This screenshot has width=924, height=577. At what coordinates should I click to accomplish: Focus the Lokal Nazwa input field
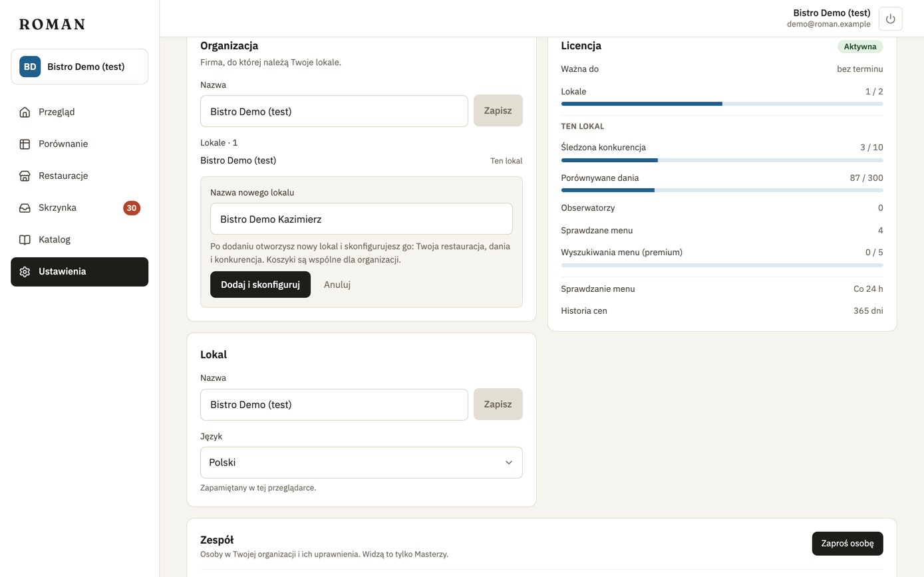(x=334, y=404)
